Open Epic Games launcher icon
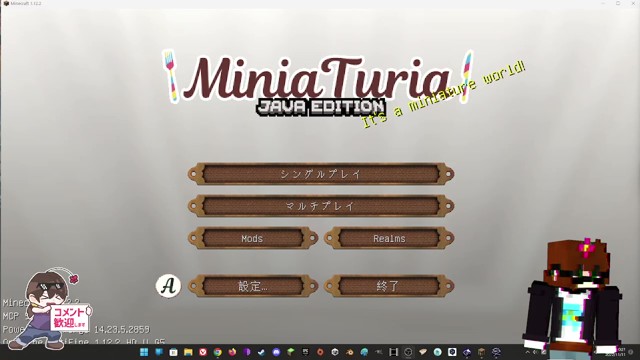This screenshot has width=640, height=360. 305,352
